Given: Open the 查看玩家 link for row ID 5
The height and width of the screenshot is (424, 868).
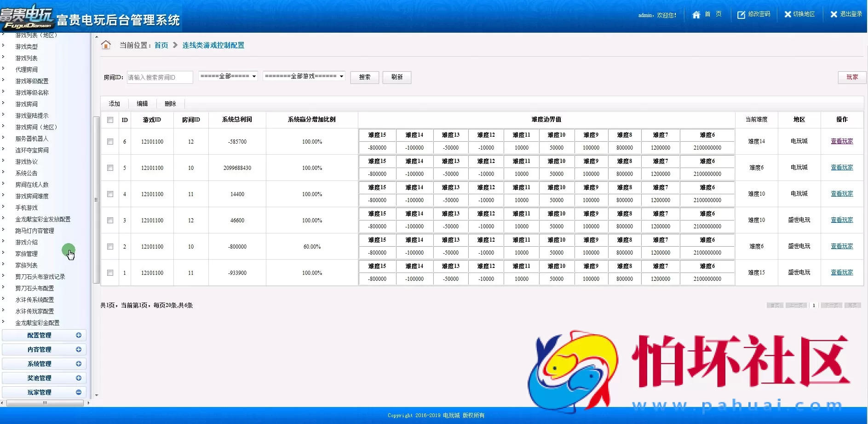Looking at the screenshot, I should [841, 168].
